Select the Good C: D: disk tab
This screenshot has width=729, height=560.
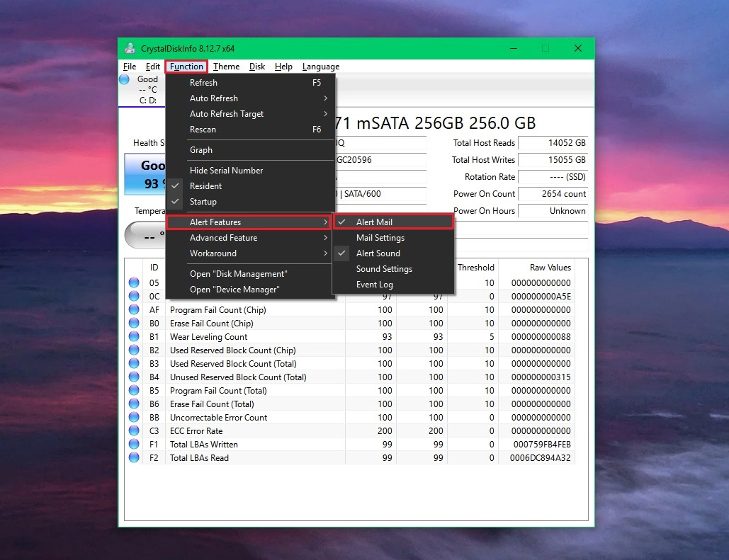coord(142,90)
